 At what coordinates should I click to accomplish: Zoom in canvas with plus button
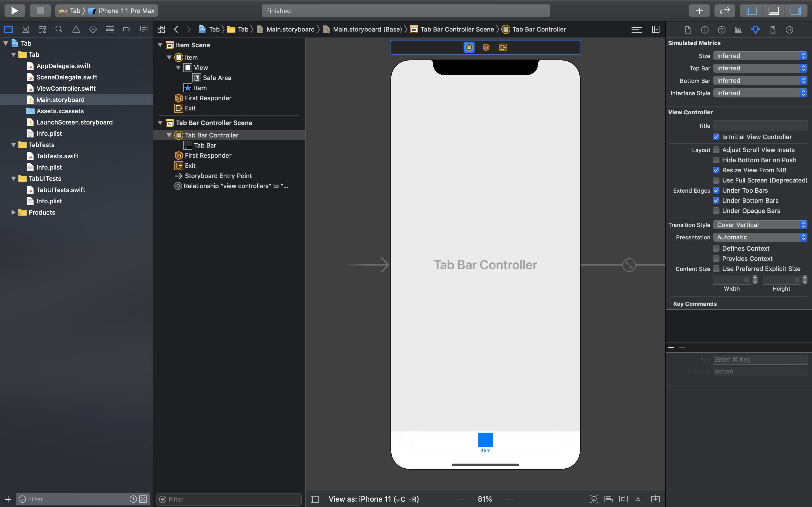click(x=509, y=499)
